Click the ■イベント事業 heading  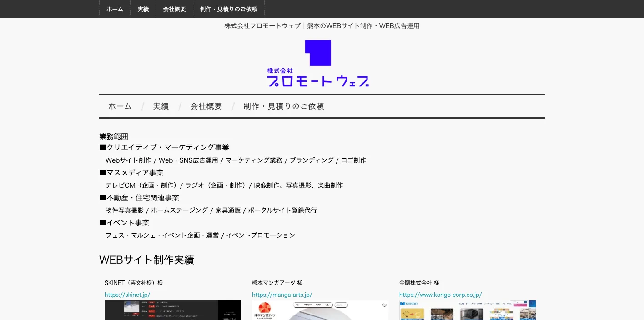pos(124,223)
